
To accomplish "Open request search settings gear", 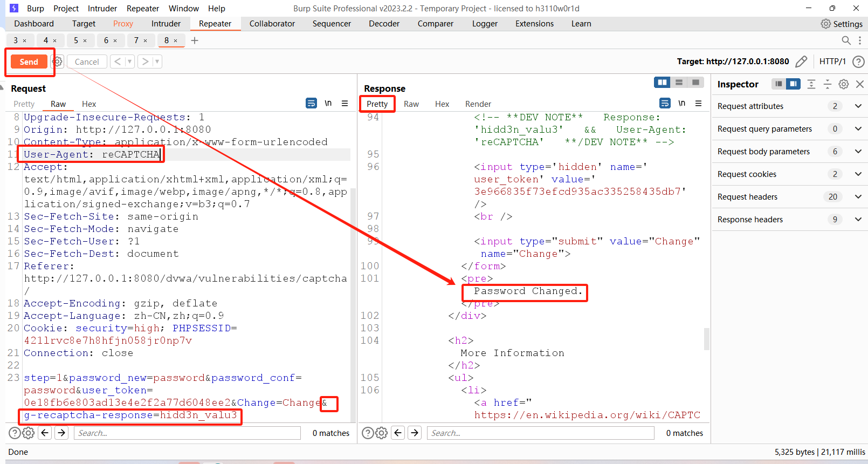I will pos(28,433).
